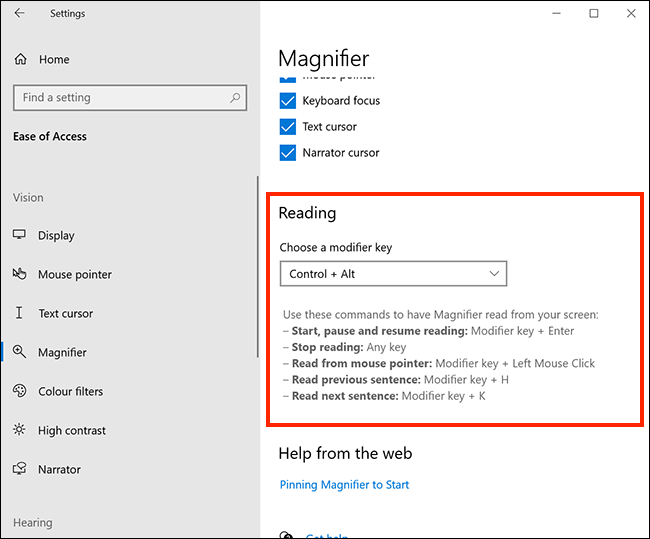This screenshot has height=539, width=650.
Task: Select the Display monitor icon
Action: tap(19, 235)
